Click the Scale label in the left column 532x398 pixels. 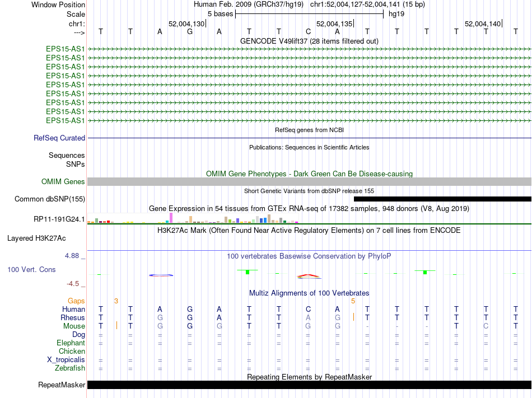tap(76, 14)
